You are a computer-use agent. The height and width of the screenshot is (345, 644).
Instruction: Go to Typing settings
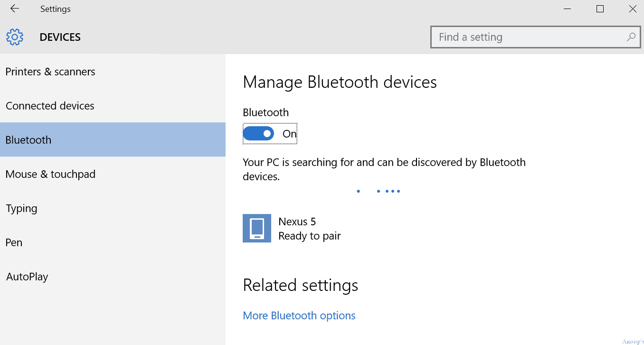[x=113, y=208]
